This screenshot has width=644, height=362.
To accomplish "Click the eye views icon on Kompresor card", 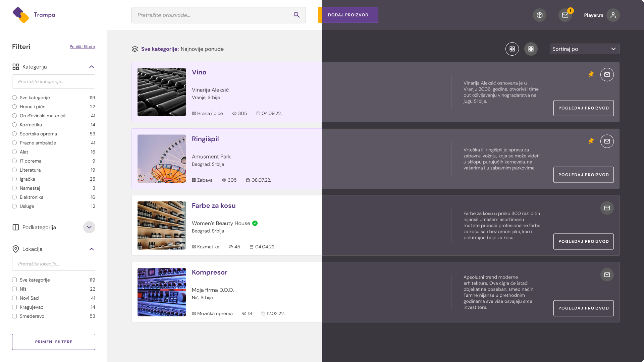I will tap(244, 313).
